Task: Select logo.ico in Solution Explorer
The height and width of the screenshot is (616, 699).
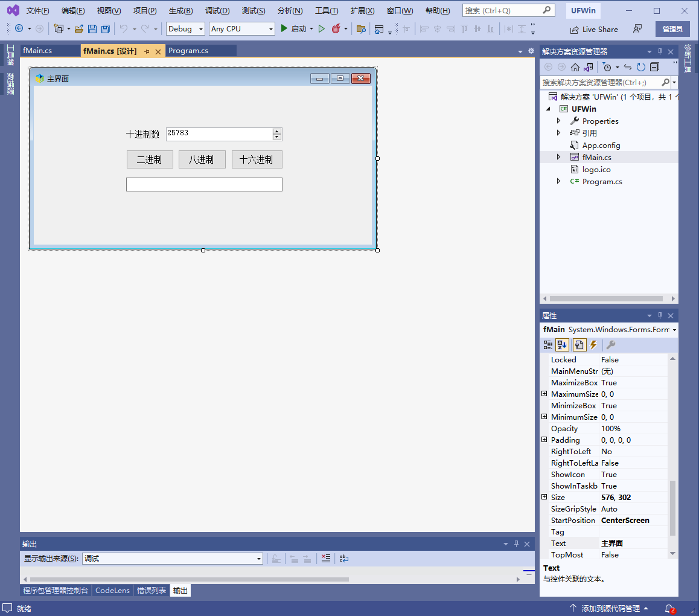Action: pyautogui.click(x=596, y=170)
